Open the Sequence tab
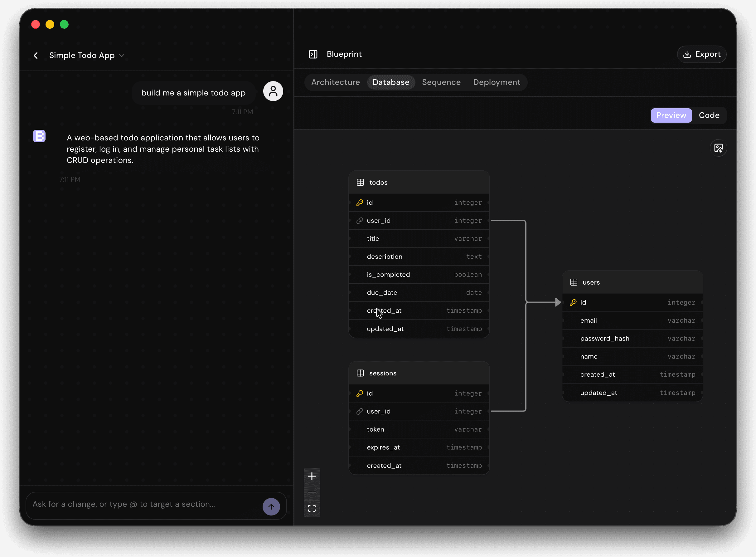Image resolution: width=756 pixels, height=557 pixels. pyautogui.click(x=441, y=82)
